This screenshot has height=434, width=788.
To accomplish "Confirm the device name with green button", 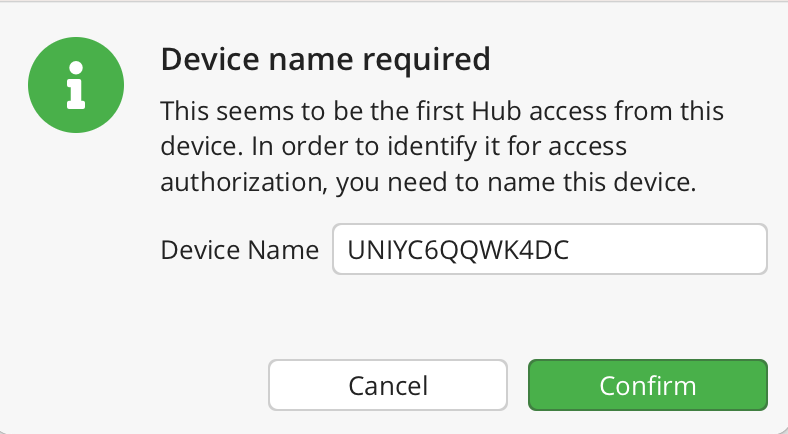I will point(647,385).
